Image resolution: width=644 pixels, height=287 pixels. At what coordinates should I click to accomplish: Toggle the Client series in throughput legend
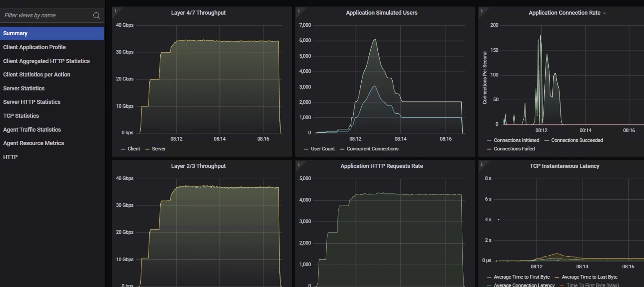[133, 149]
